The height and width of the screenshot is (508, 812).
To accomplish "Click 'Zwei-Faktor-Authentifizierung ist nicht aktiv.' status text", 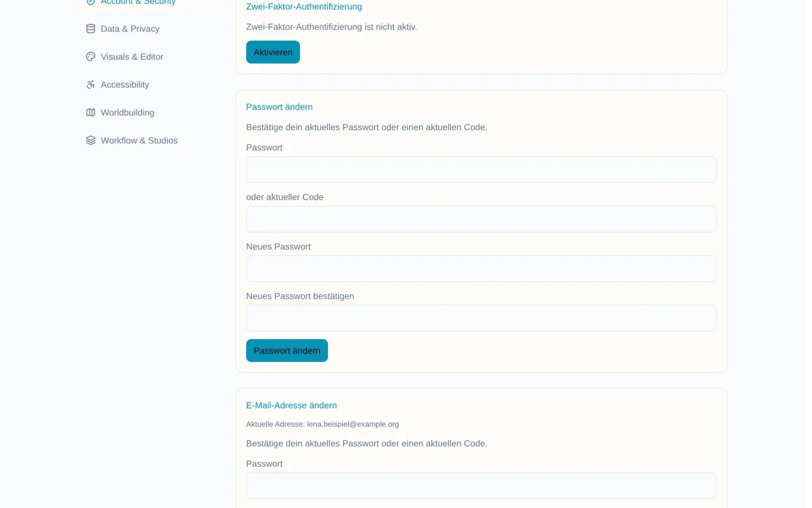I will coord(331,27).
